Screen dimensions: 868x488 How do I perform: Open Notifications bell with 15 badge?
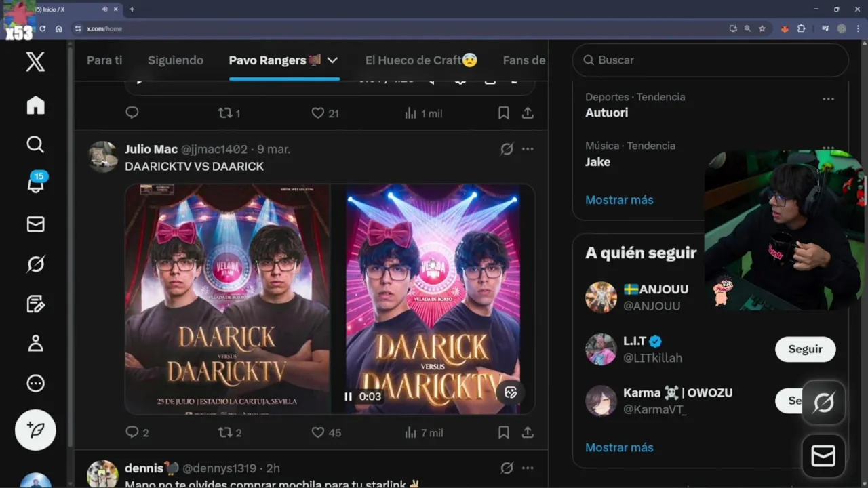[x=36, y=183]
